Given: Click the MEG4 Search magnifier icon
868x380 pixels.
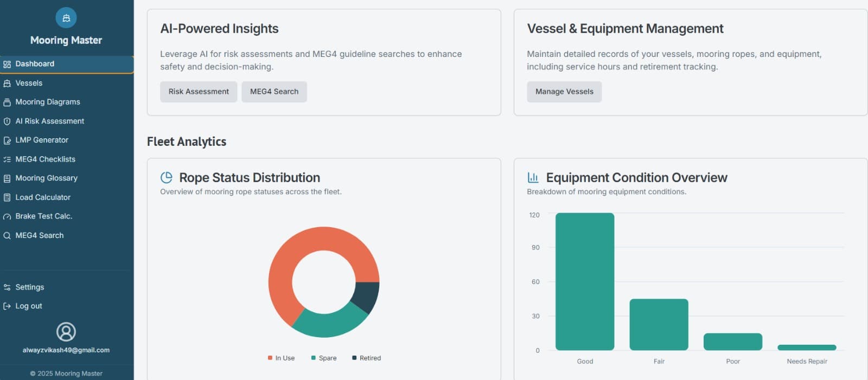Looking at the screenshot, I should [7, 236].
